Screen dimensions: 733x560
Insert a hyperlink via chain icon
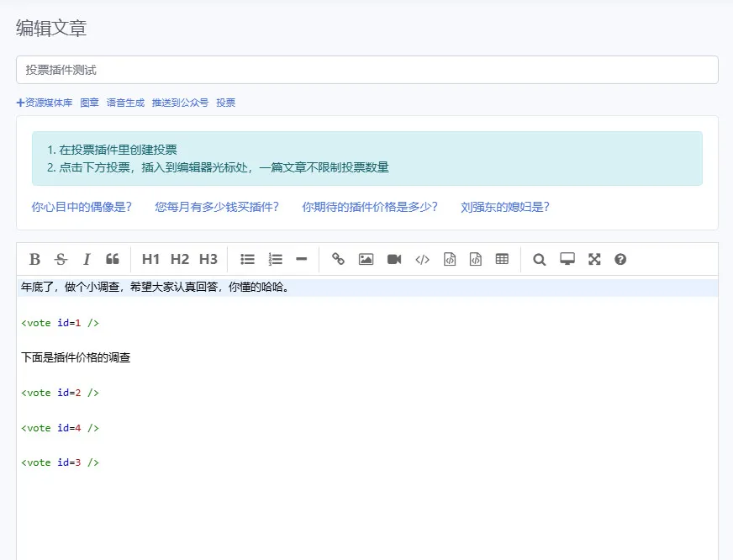coord(338,260)
